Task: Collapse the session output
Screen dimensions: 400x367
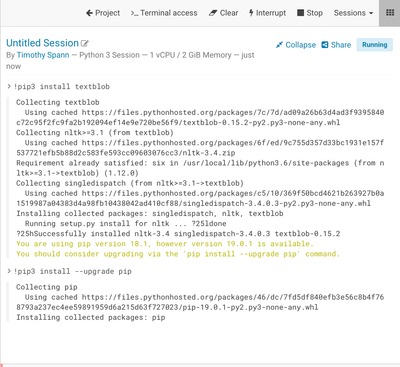Action: [x=296, y=45]
